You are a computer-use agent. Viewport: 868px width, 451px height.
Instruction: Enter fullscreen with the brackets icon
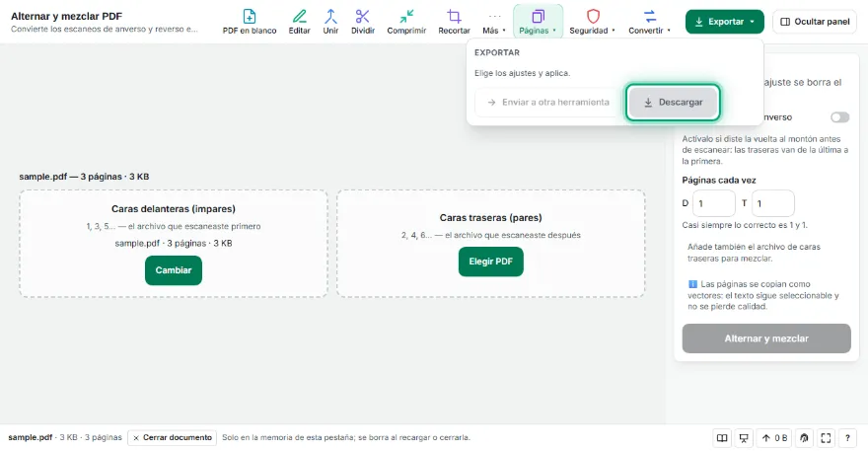click(x=826, y=438)
